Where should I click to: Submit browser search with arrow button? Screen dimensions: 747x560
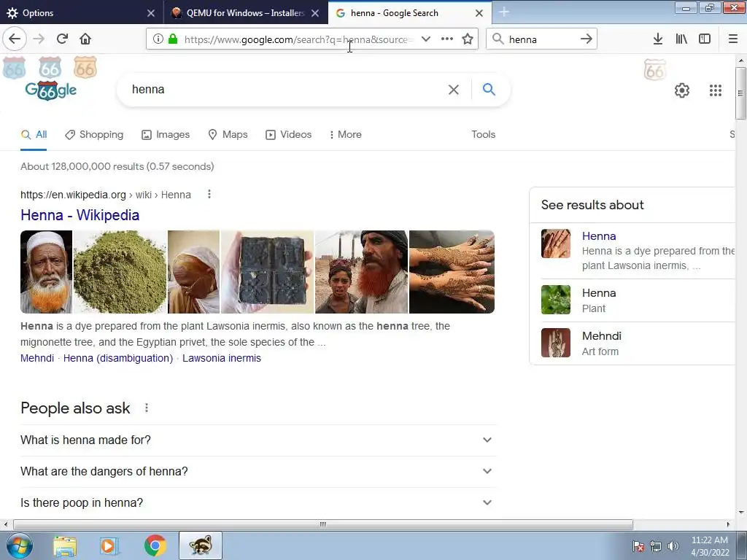coord(587,39)
